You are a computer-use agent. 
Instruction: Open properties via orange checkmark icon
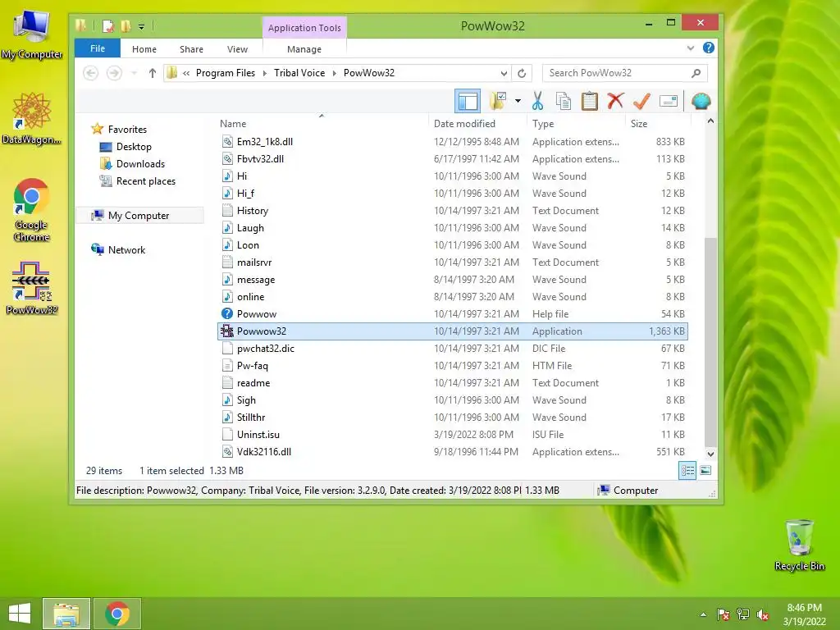point(641,101)
